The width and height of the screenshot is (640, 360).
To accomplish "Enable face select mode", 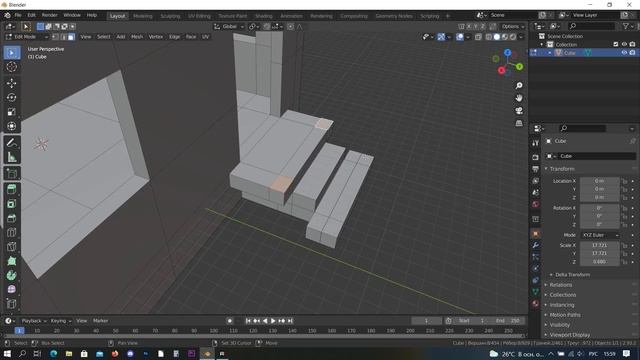I will pos(71,37).
